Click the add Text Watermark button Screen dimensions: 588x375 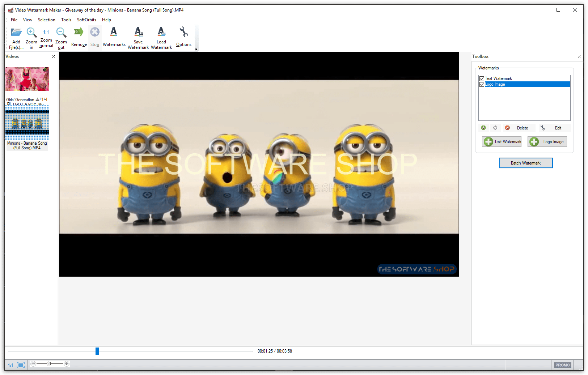(x=502, y=142)
